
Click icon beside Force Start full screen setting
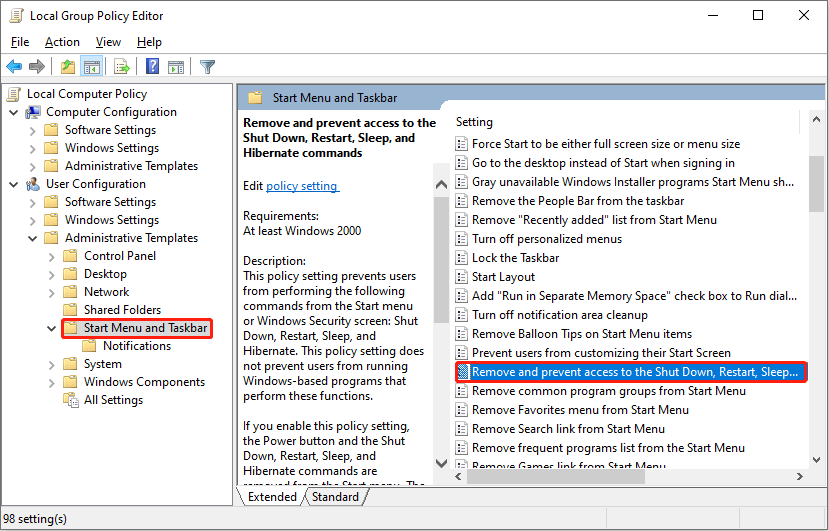(462, 144)
